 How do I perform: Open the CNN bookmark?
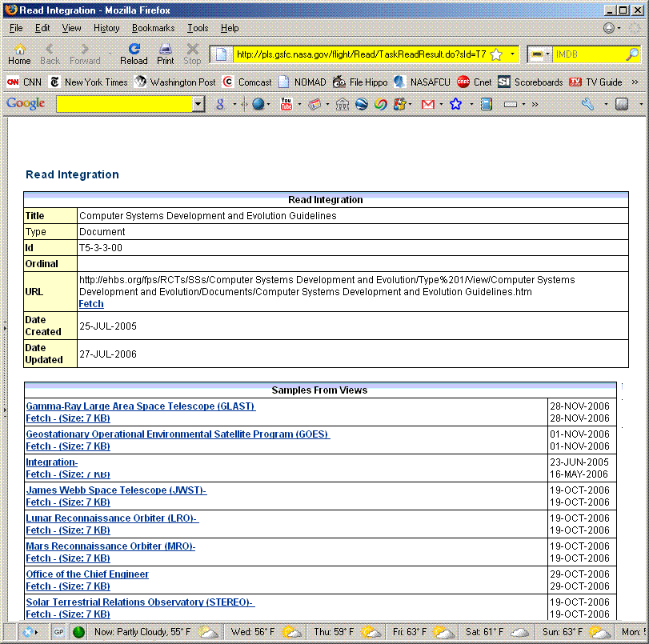click(x=25, y=82)
